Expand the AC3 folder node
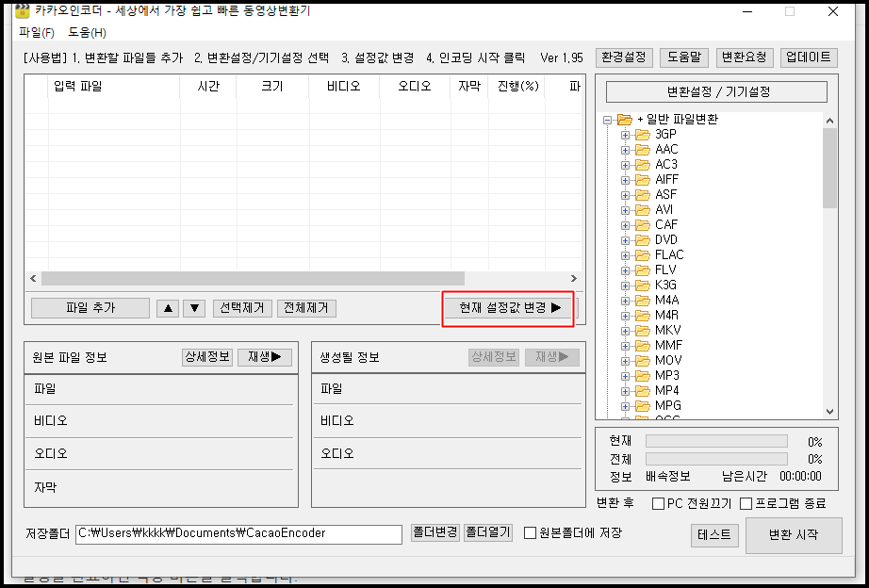 (625, 165)
